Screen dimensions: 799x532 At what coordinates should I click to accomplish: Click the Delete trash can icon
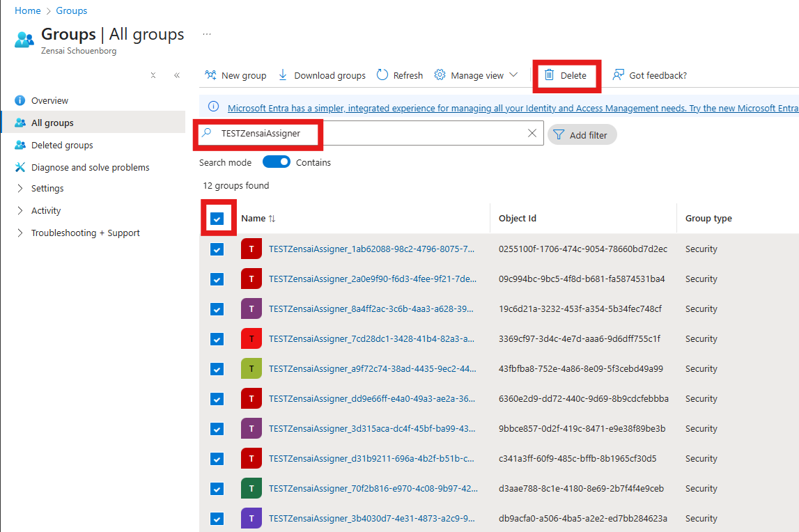[549, 75]
